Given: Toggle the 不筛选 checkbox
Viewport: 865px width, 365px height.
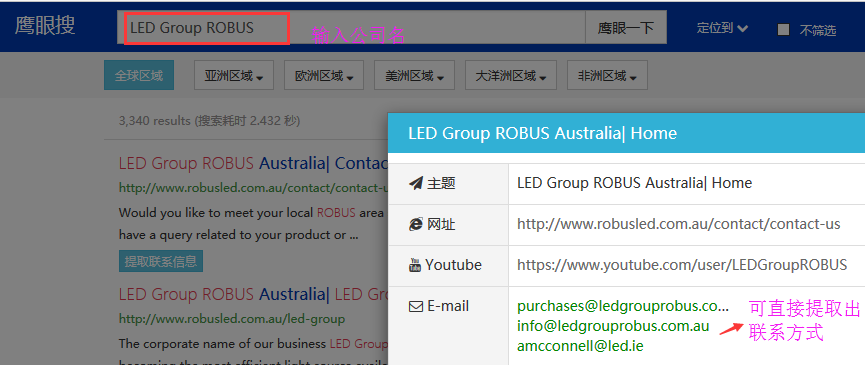Looking at the screenshot, I should pyautogui.click(x=783, y=30).
